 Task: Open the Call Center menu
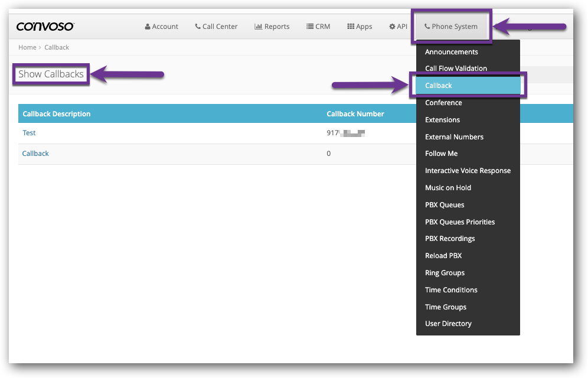(216, 27)
